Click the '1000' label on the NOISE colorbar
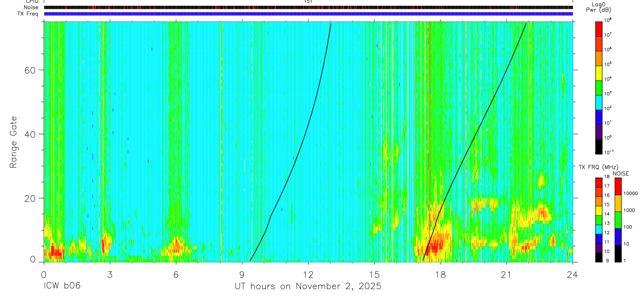Screen dimensions: 644x297 point(629,211)
